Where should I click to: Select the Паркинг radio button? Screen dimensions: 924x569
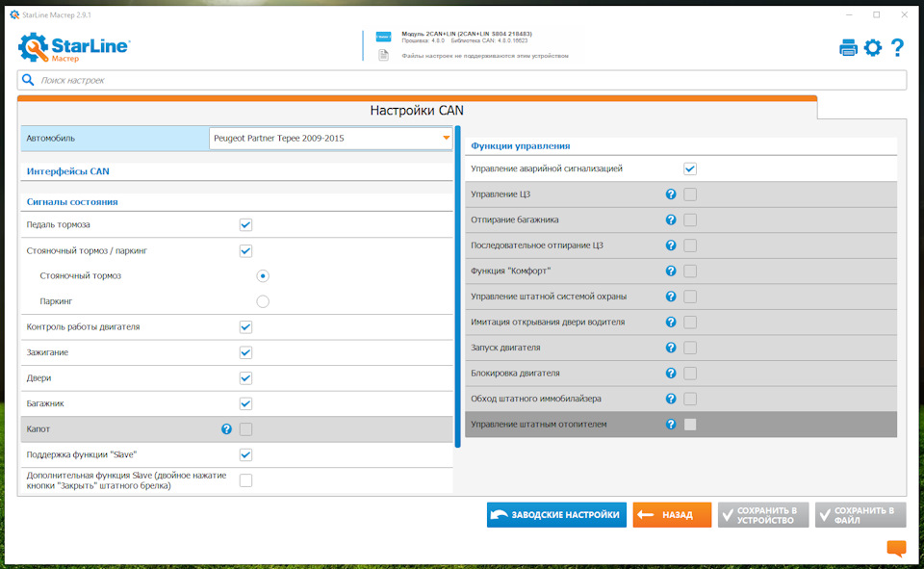[x=263, y=301]
